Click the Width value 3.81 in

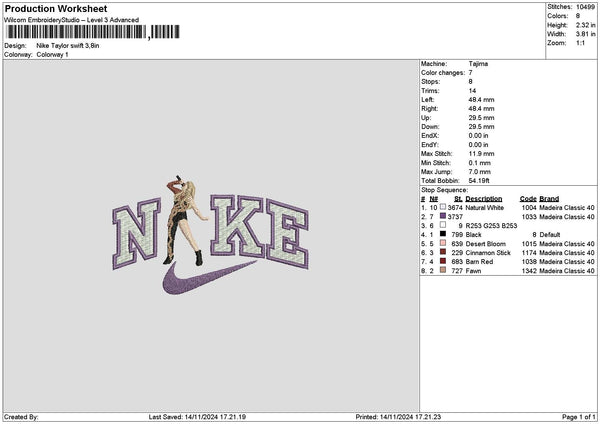click(x=585, y=34)
